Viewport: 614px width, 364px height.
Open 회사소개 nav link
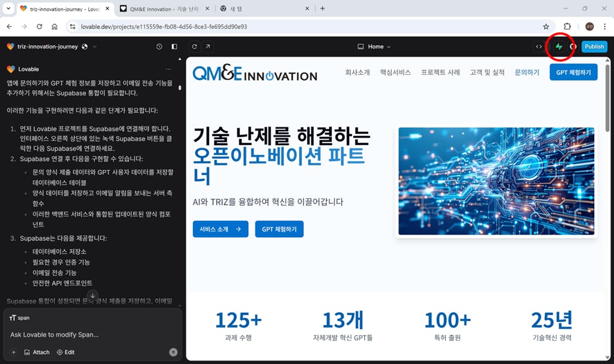(357, 72)
